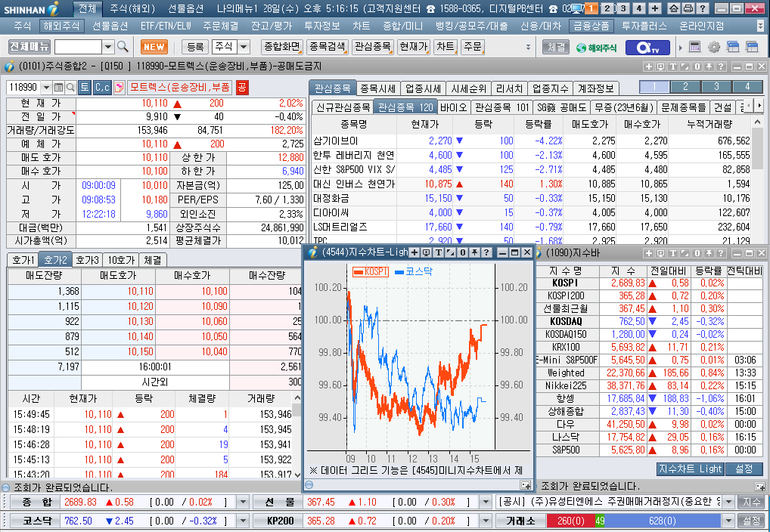The image size is (770, 532).
Task: Click the pin icon in 주식종합2 title bar
Action: (709, 66)
